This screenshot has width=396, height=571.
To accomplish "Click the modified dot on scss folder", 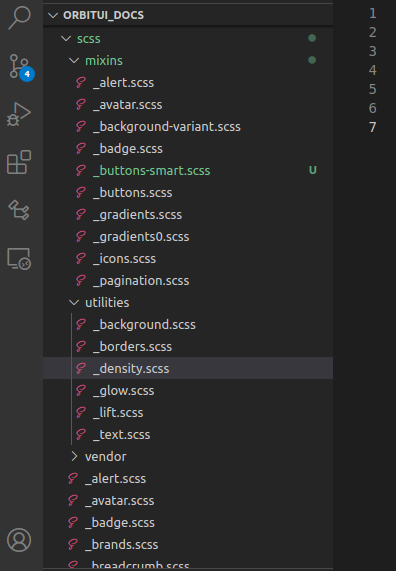I will pyautogui.click(x=312, y=38).
